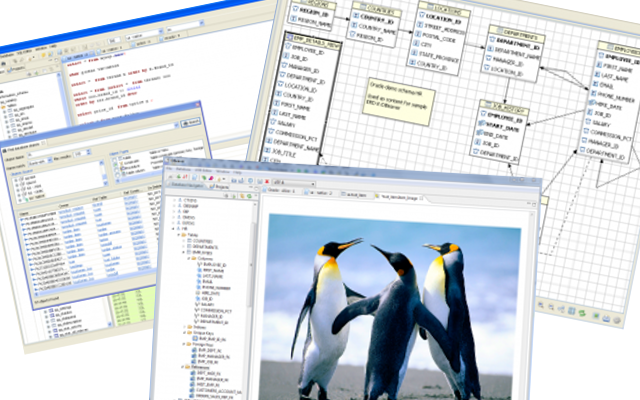Select CTXSYS schema in navigator tree
The width and height of the screenshot is (640, 400).
coord(190,200)
